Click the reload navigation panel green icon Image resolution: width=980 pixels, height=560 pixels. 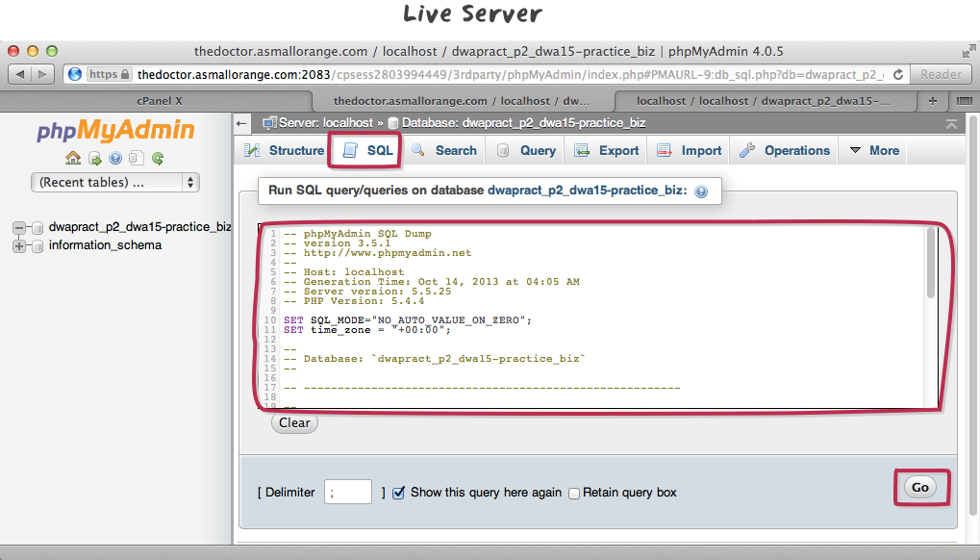pyautogui.click(x=158, y=158)
